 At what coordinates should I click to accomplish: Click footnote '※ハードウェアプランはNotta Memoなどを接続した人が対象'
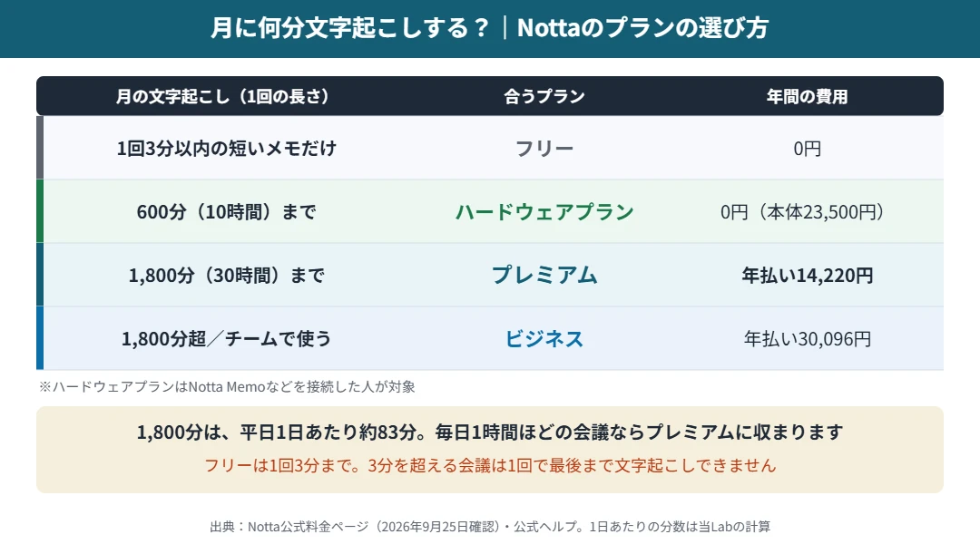click(x=227, y=386)
